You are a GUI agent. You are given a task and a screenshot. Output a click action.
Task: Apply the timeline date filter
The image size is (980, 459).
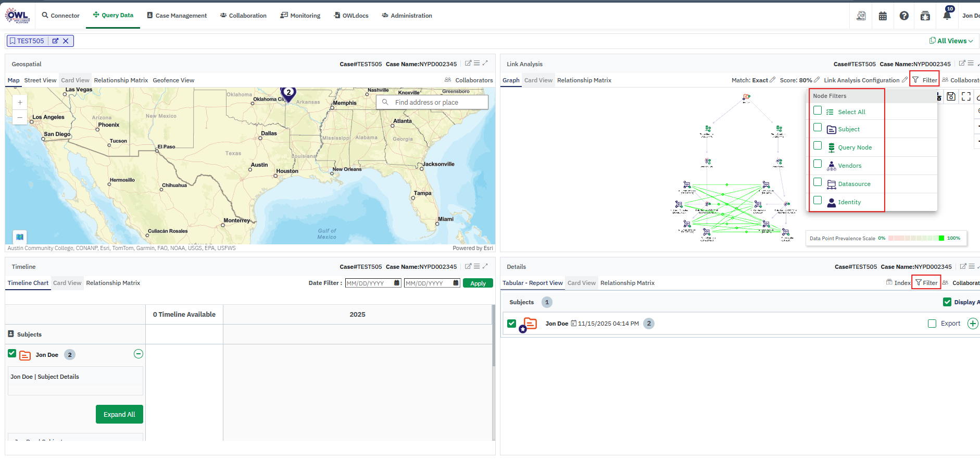tap(478, 283)
